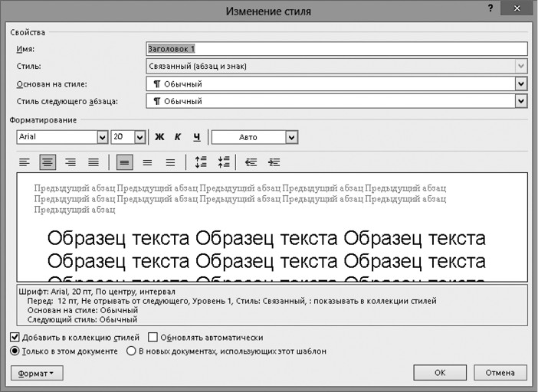Click into the Имя style name field
This screenshot has width=538, height=392.
coord(336,49)
